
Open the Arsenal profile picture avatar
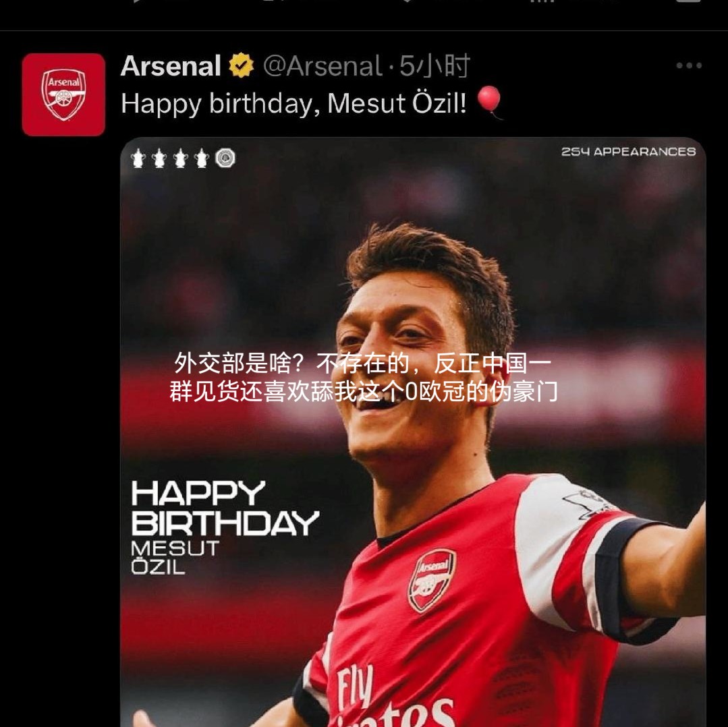pyautogui.click(x=63, y=95)
